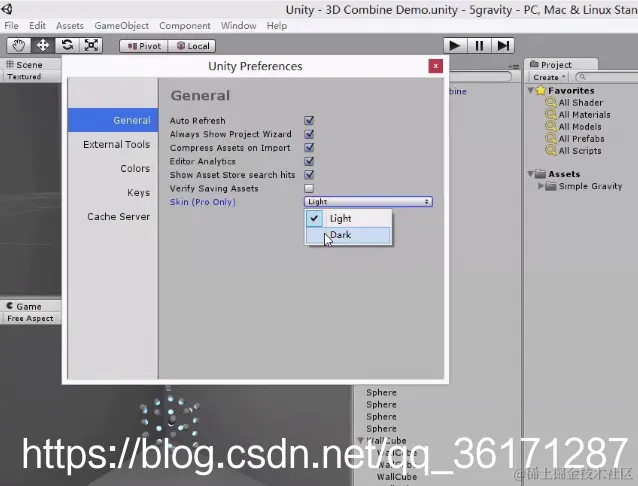Select All Materials saved search
This screenshot has width=638, height=486.
click(584, 114)
